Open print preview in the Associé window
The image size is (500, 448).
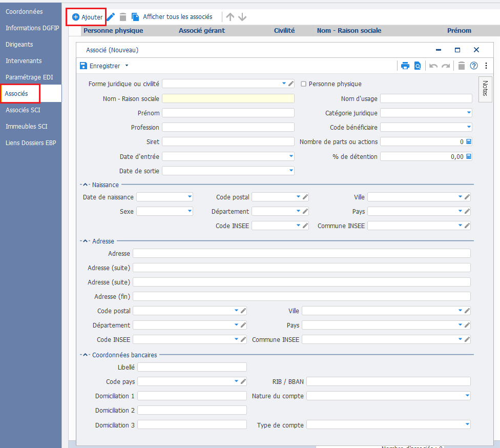pyautogui.click(x=418, y=66)
